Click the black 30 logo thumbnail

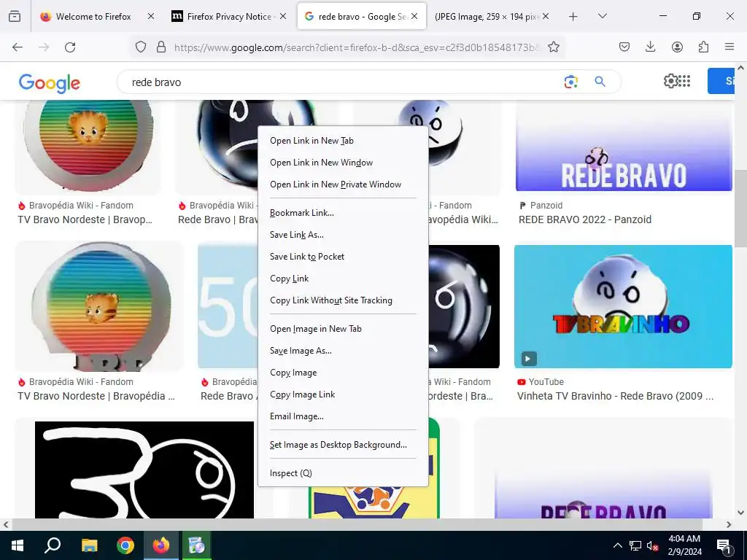[144, 470]
